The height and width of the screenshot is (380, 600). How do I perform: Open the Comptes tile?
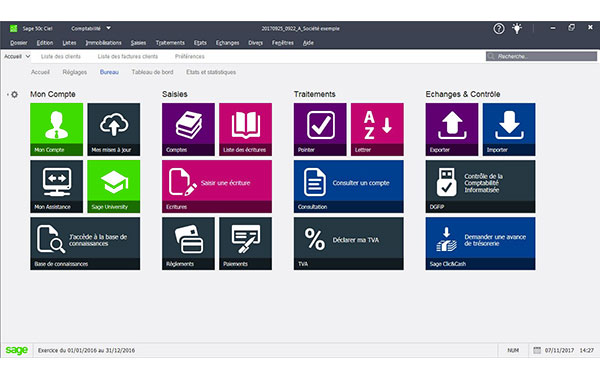pyautogui.click(x=188, y=129)
